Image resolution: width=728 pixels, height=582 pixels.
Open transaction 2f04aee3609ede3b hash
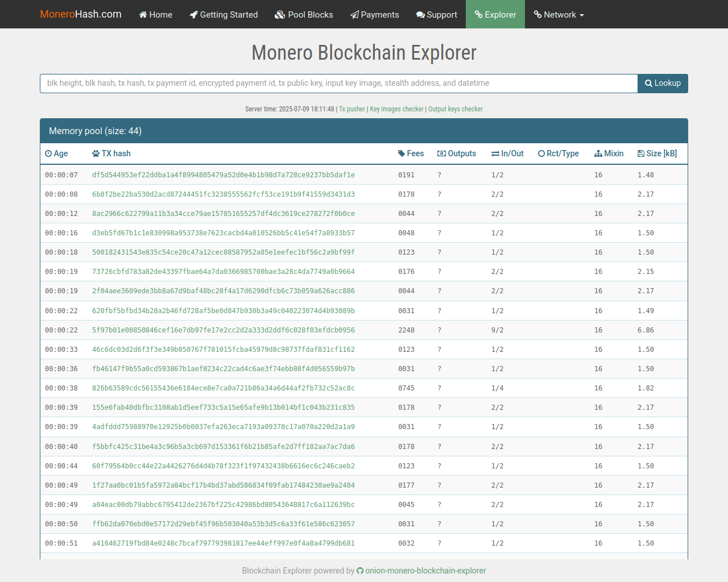[x=224, y=291]
